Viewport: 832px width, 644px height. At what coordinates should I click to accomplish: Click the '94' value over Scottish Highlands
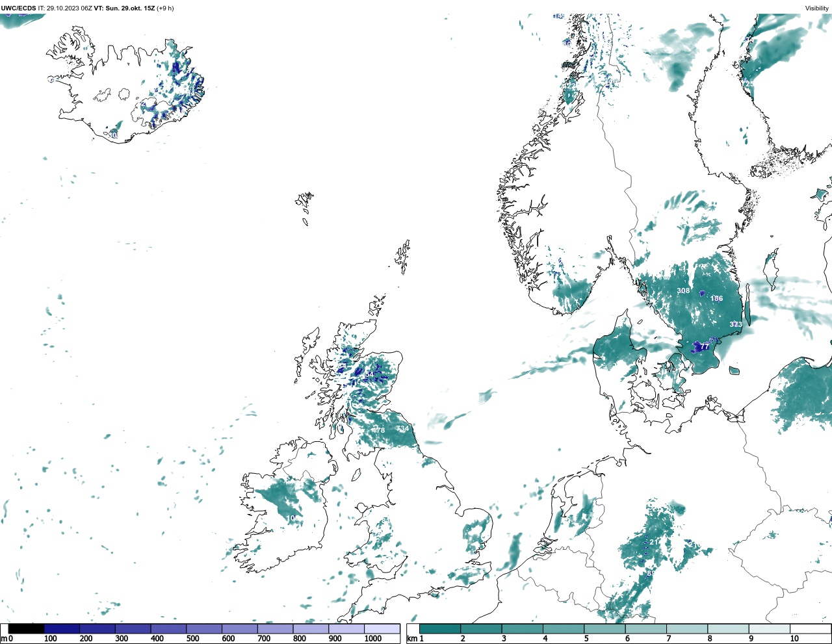(x=370, y=375)
